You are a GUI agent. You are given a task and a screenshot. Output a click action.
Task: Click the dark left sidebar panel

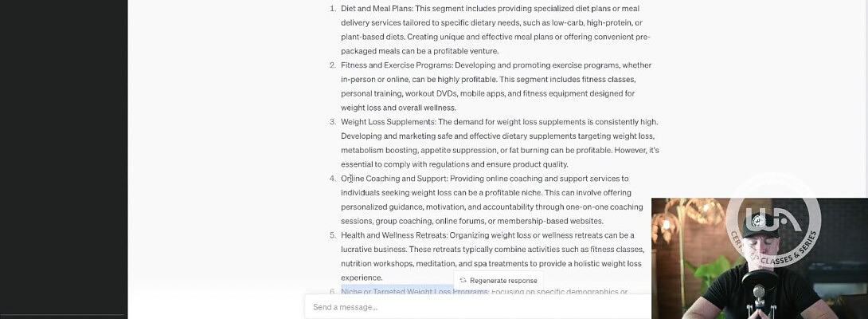click(x=64, y=159)
